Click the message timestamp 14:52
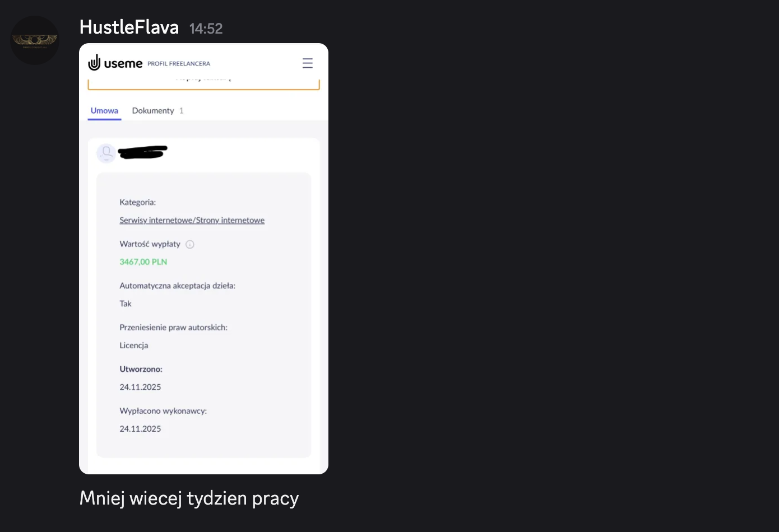 click(x=206, y=29)
